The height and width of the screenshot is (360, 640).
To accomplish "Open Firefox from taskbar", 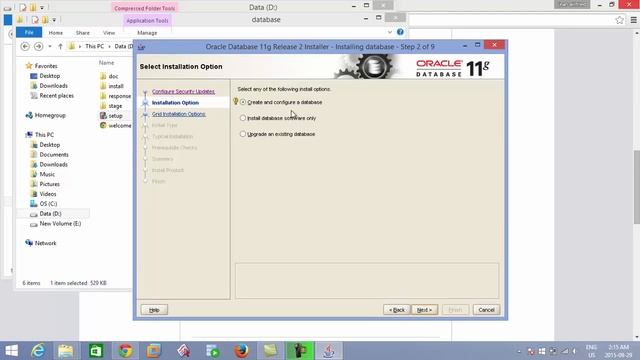I will [x=242, y=351].
